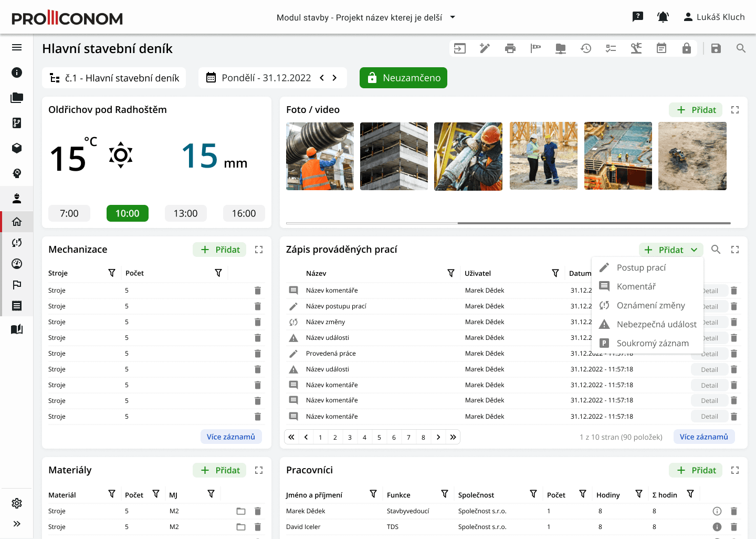Open the flag icon in left sidebar
756x539 pixels.
click(x=17, y=285)
